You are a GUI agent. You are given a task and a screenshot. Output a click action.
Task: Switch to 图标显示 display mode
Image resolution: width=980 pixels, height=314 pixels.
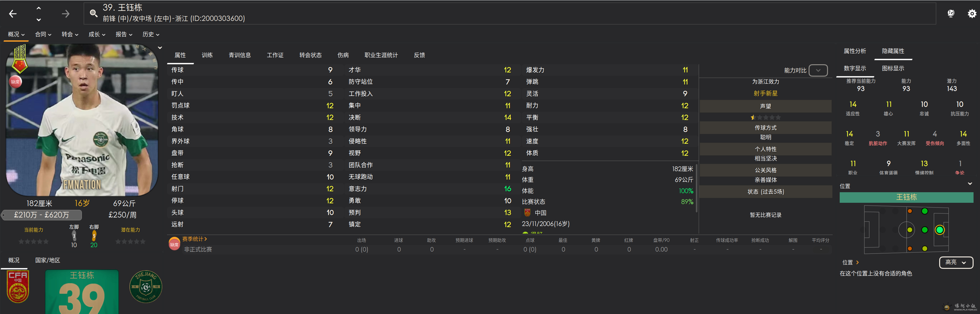[x=893, y=68]
